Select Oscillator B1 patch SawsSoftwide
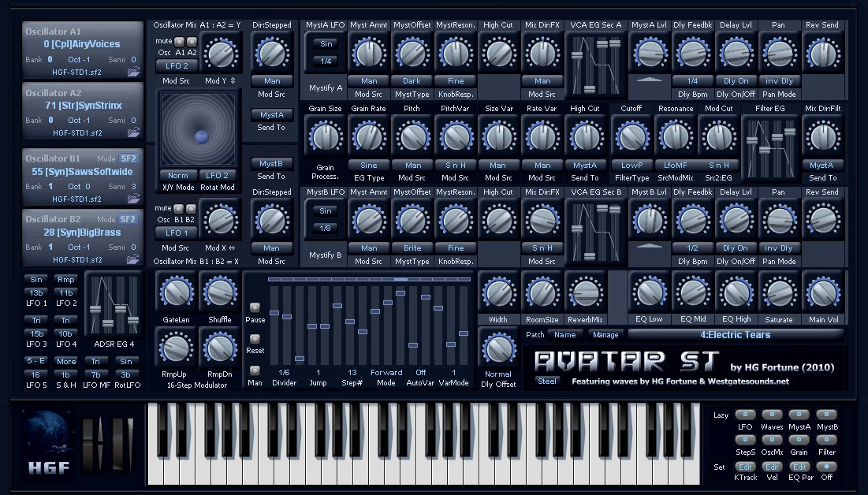The image size is (868, 495). click(x=82, y=172)
